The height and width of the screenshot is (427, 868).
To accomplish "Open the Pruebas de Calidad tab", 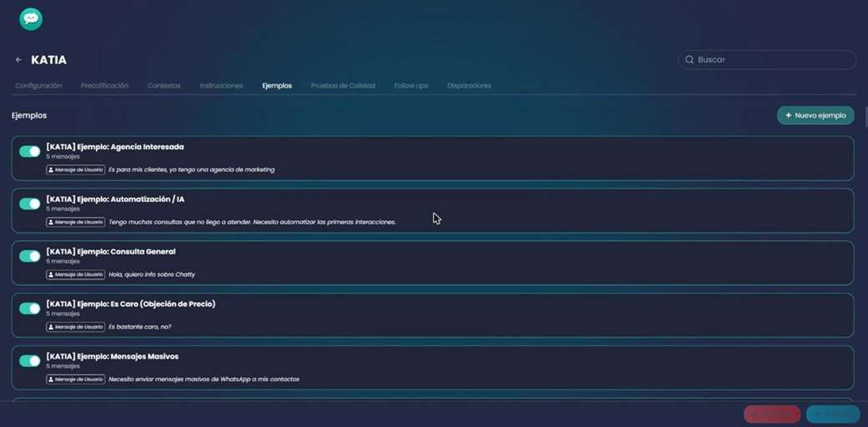I will click(343, 86).
